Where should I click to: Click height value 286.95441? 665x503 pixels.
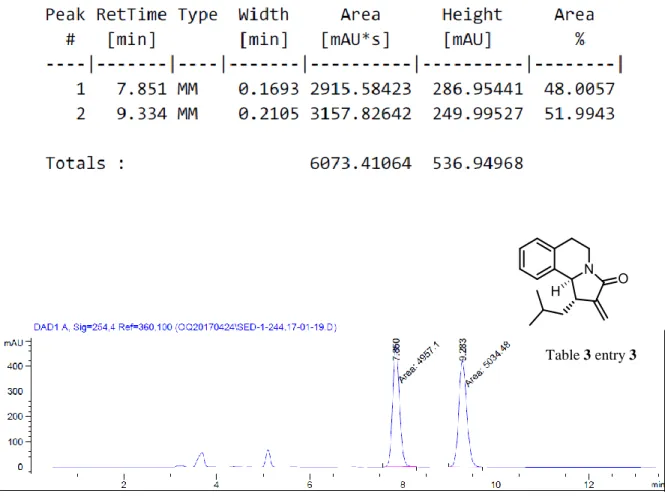click(478, 89)
